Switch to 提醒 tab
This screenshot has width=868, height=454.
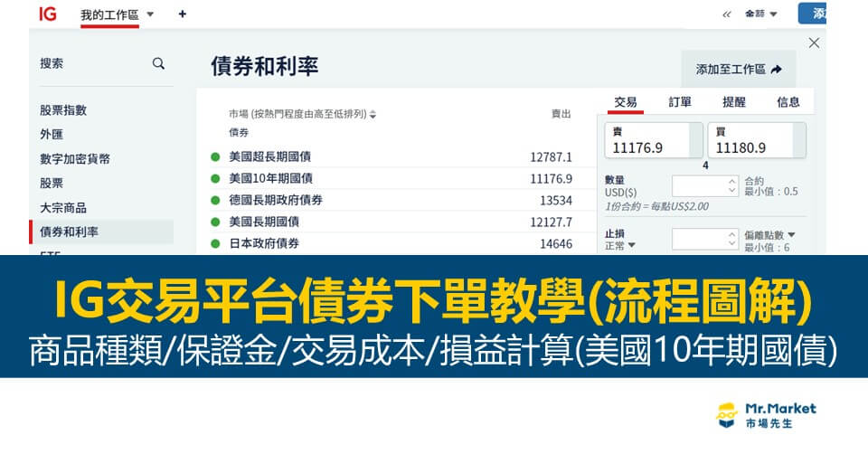click(x=734, y=102)
